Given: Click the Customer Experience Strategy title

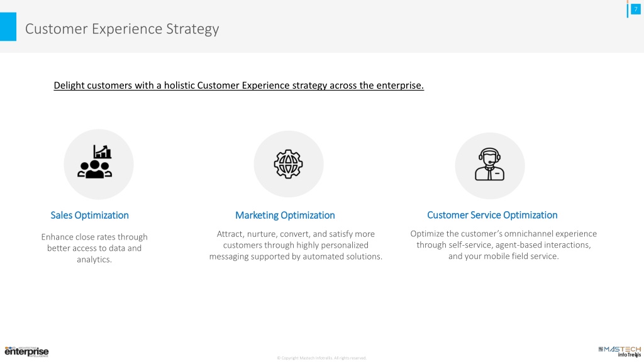Looking at the screenshot, I should (122, 29).
